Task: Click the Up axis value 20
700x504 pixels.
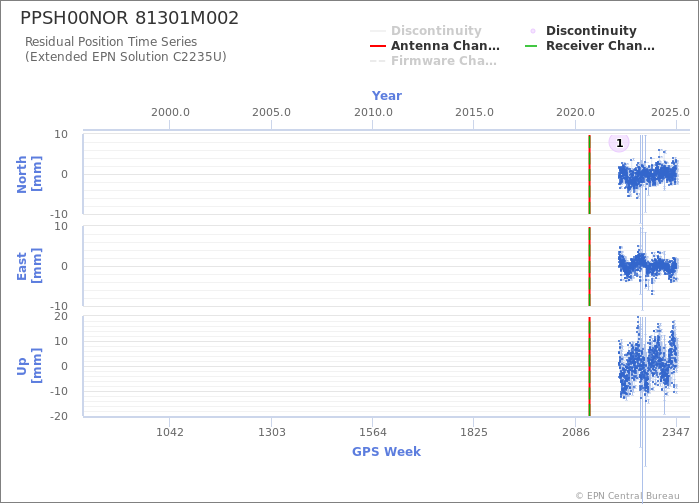Action: coord(61,316)
